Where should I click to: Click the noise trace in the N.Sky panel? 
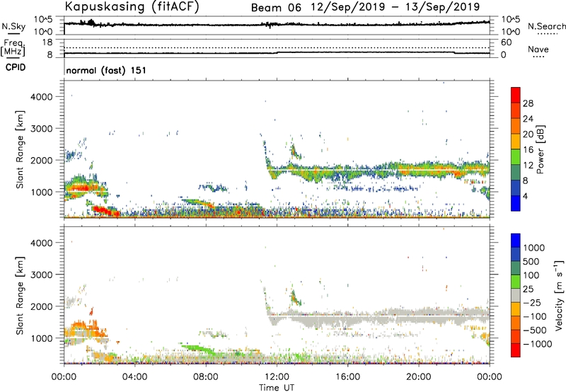click(277, 24)
